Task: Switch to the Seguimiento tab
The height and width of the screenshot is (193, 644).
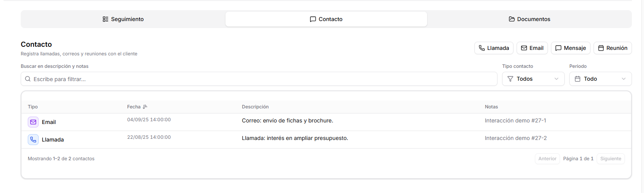Action: click(123, 19)
